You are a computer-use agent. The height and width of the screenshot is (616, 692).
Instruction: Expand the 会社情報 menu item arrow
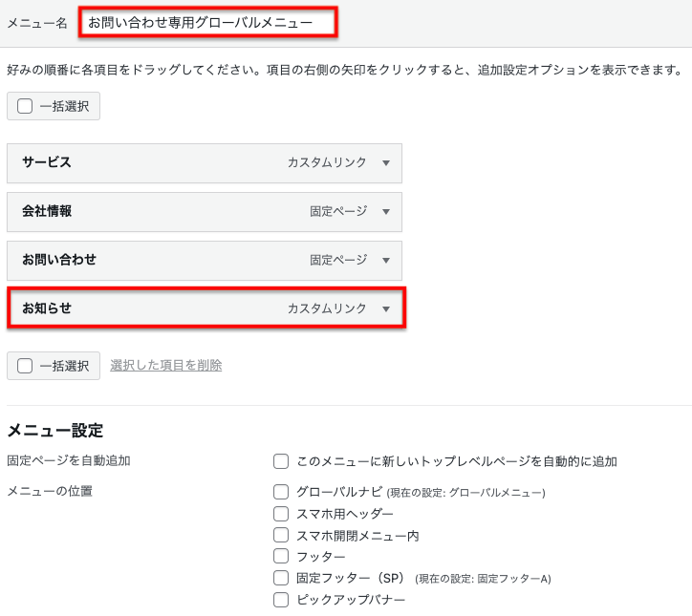[386, 212]
